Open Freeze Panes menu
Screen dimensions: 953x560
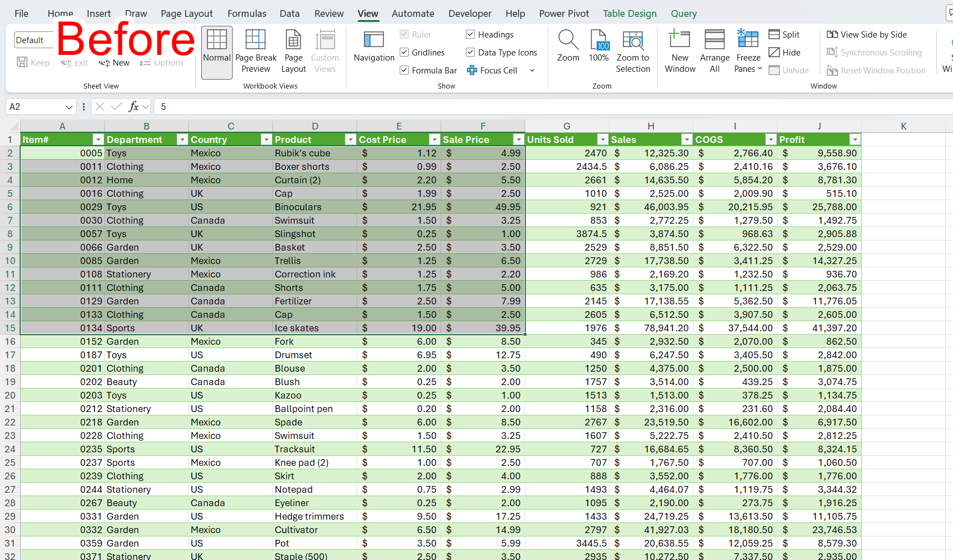click(x=748, y=52)
